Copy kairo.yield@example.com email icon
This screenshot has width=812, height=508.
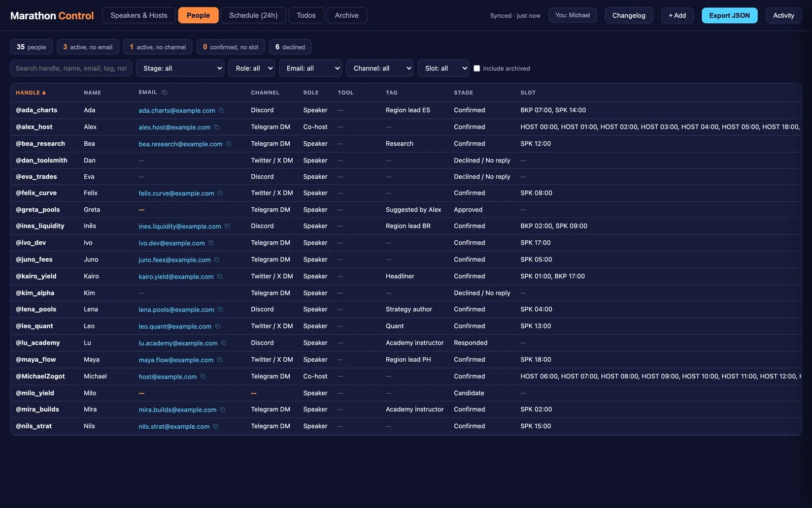[x=220, y=276]
